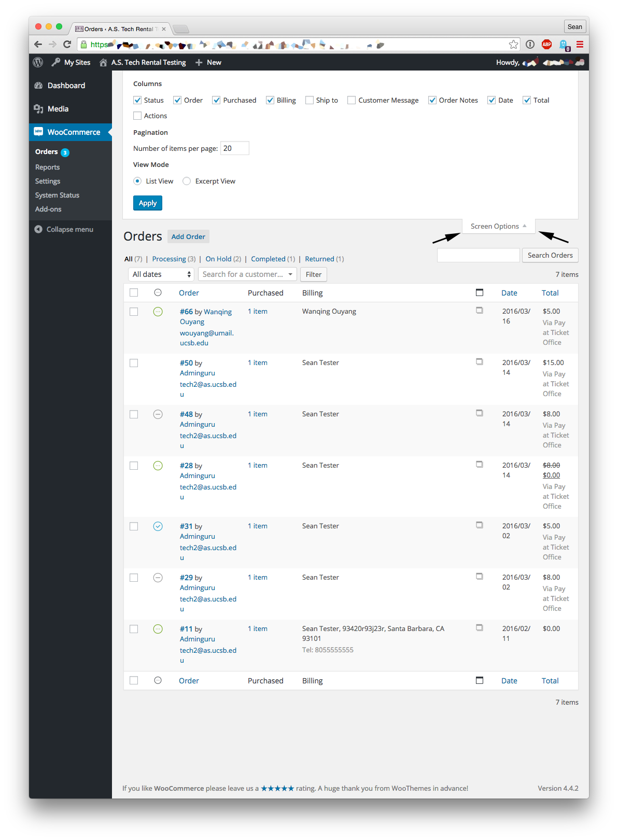Sort orders by Date column header
This screenshot has height=840, width=618.
click(x=509, y=293)
